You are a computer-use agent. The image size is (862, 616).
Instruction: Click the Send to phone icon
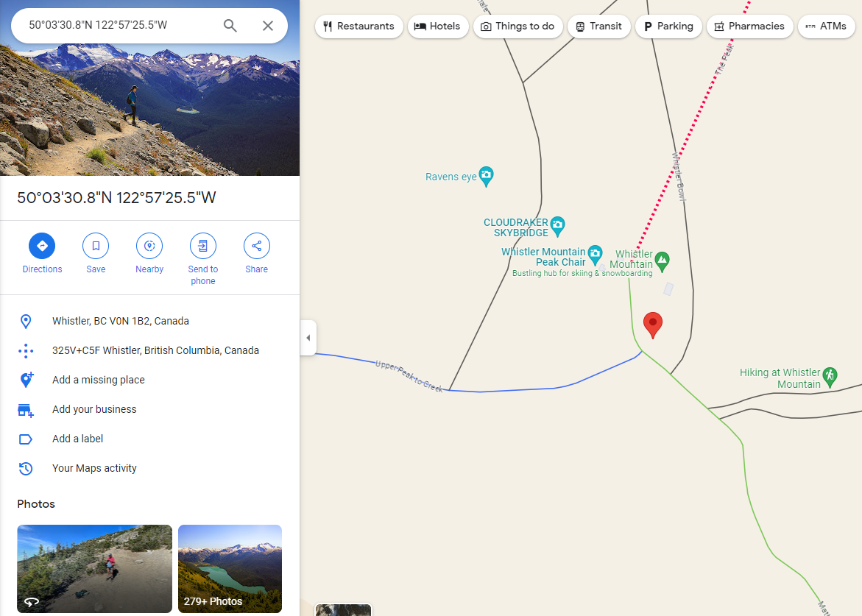coord(203,246)
